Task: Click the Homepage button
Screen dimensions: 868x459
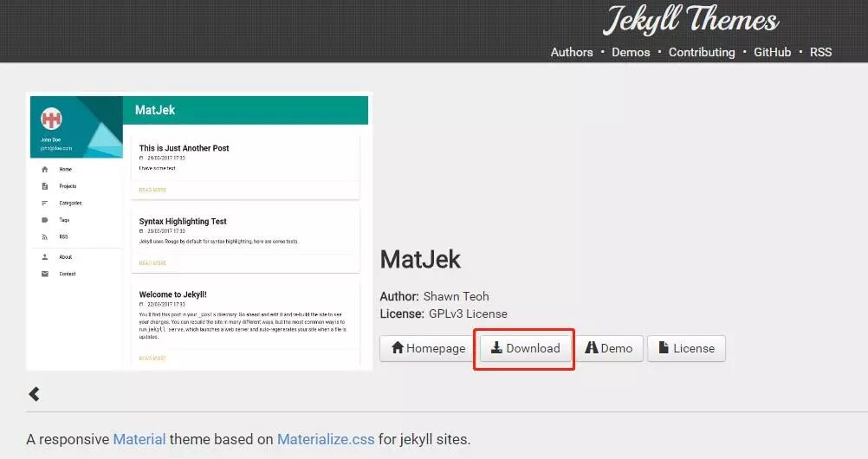Action: pyautogui.click(x=427, y=348)
